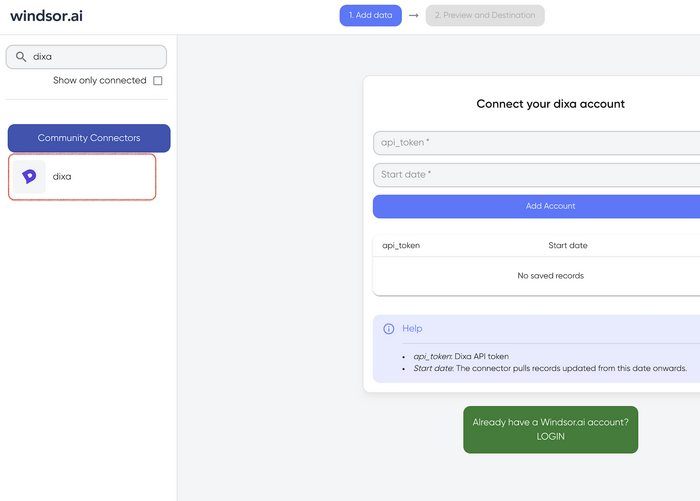Click the Connect your dixa account heading
The height and width of the screenshot is (501, 700).
(x=550, y=104)
